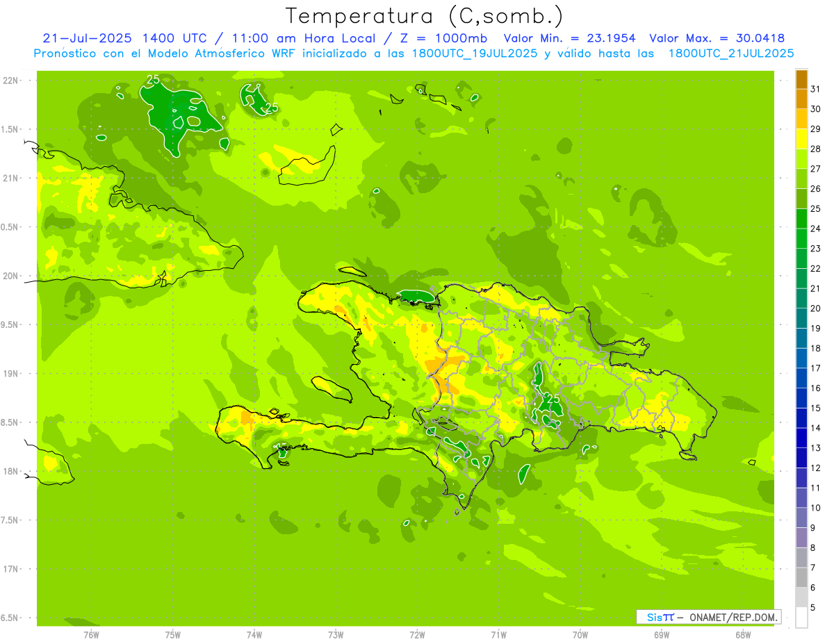Click the "19N" latitude axis label
834x644 pixels.
pos(10,373)
